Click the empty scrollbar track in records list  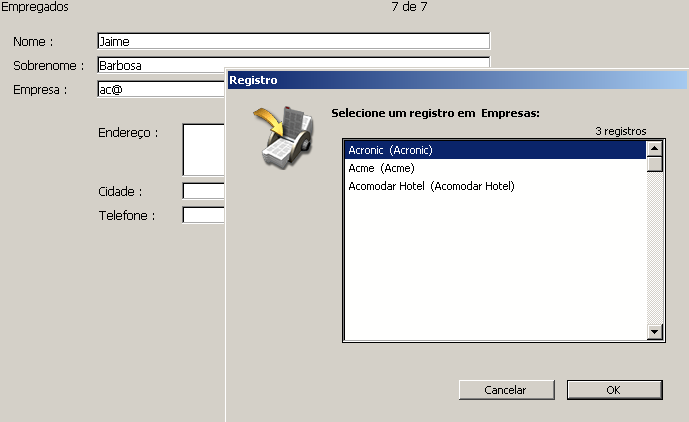655,250
